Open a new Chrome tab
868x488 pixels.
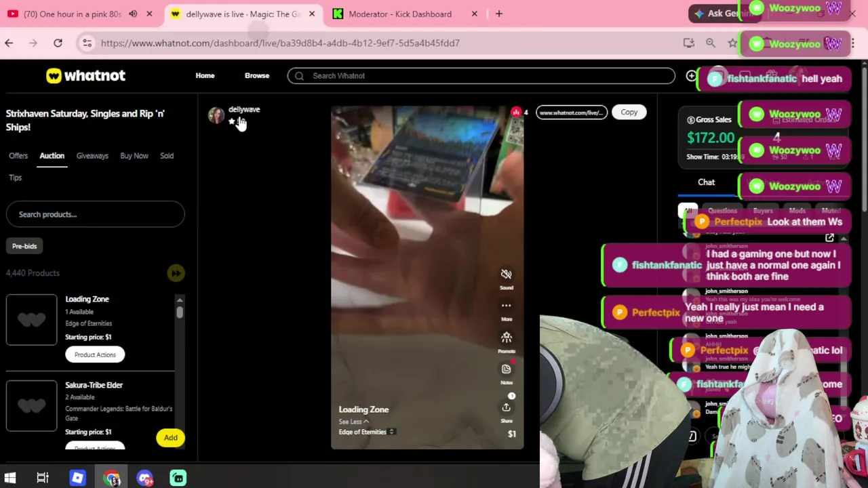498,14
